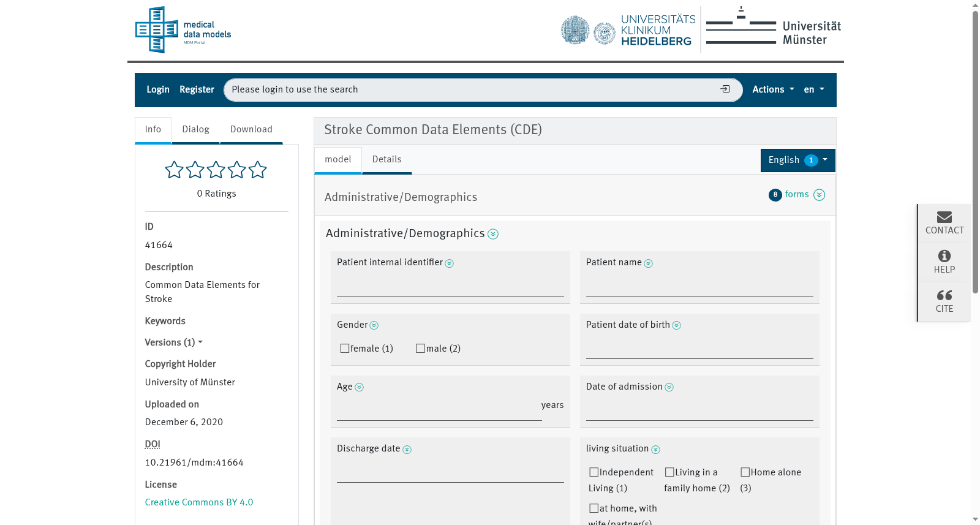Open the English model language dropdown
Screen dimensions: 980x525
(x=798, y=161)
